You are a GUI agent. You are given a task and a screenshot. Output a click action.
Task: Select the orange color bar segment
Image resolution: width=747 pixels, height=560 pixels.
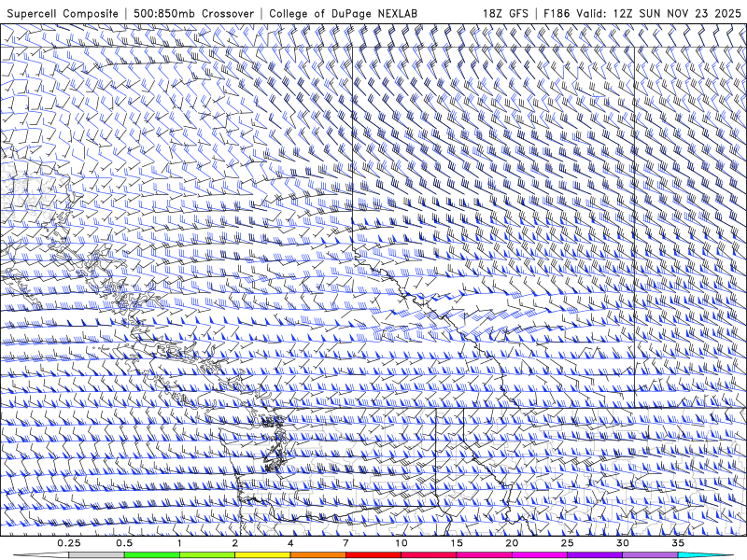point(317,555)
